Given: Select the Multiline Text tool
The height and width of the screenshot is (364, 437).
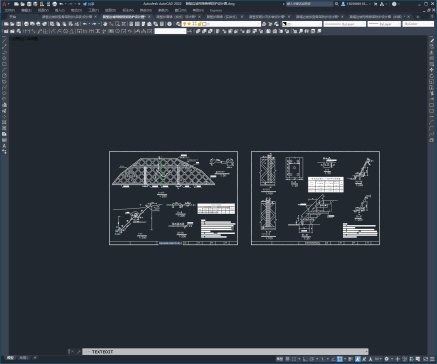Looking at the screenshot, I should coord(4,146).
